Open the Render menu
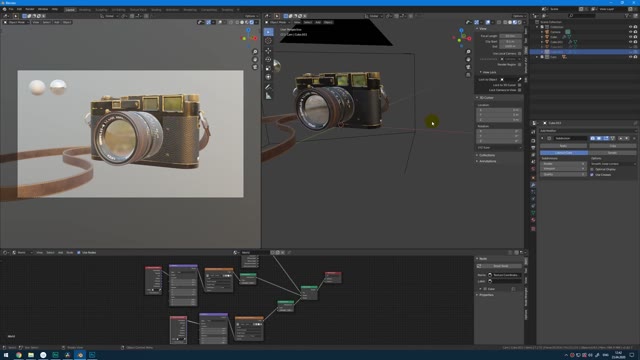The height and width of the screenshot is (360, 640). click(x=30, y=9)
